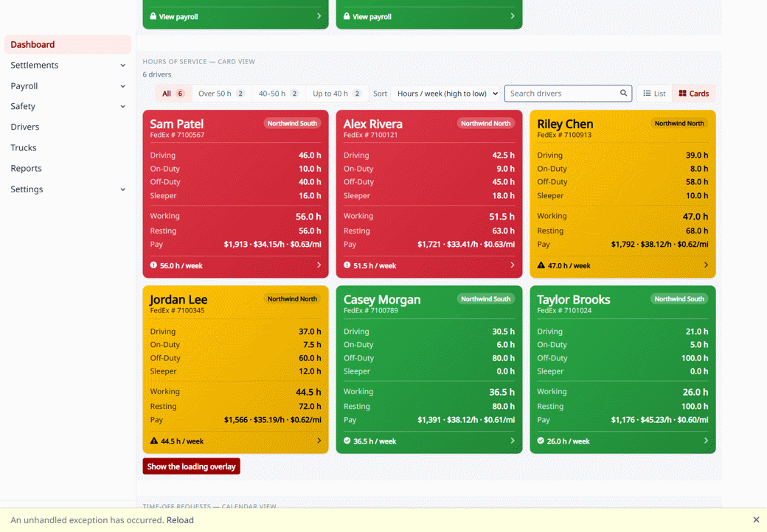This screenshot has width=767, height=532.
Task: Click alert icon beside 51.5 h / week
Action: (347, 265)
